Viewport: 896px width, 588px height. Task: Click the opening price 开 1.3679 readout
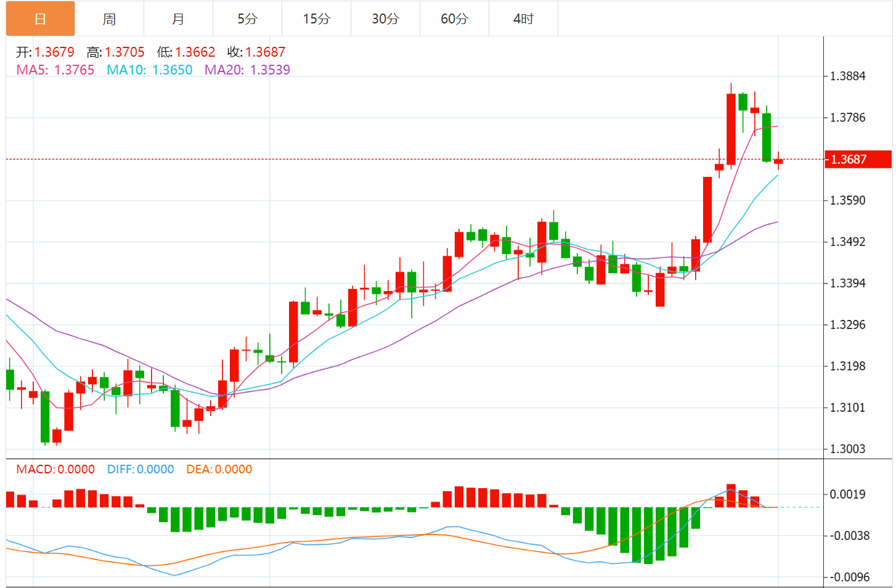point(45,52)
